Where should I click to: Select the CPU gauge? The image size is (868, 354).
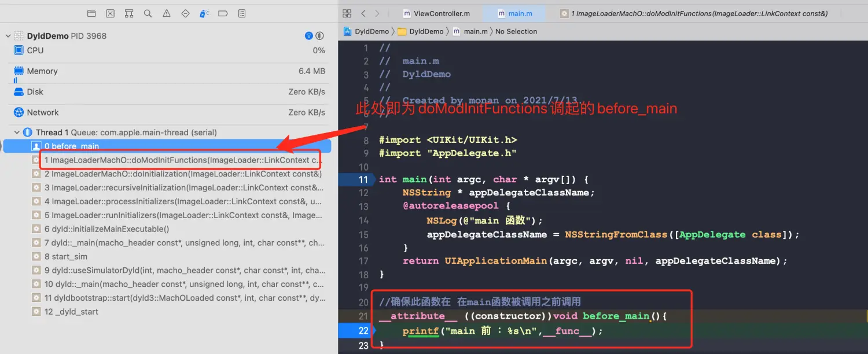169,50
